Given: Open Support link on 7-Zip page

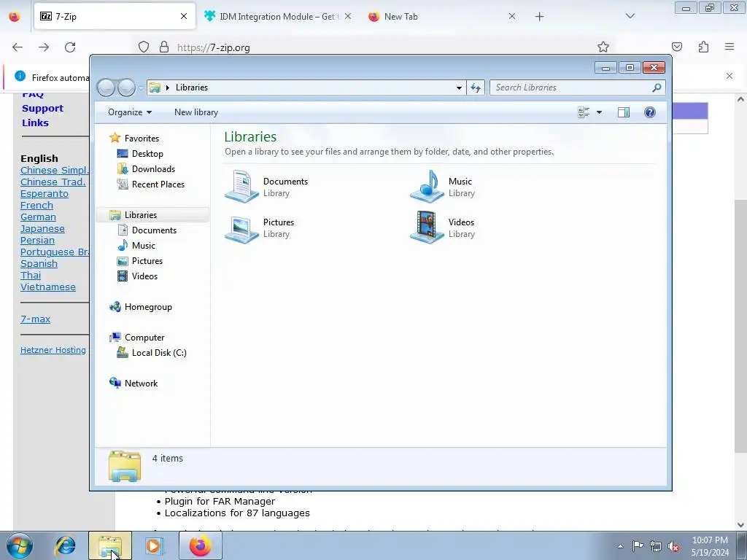Looking at the screenshot, I should [x=42, y=108].
